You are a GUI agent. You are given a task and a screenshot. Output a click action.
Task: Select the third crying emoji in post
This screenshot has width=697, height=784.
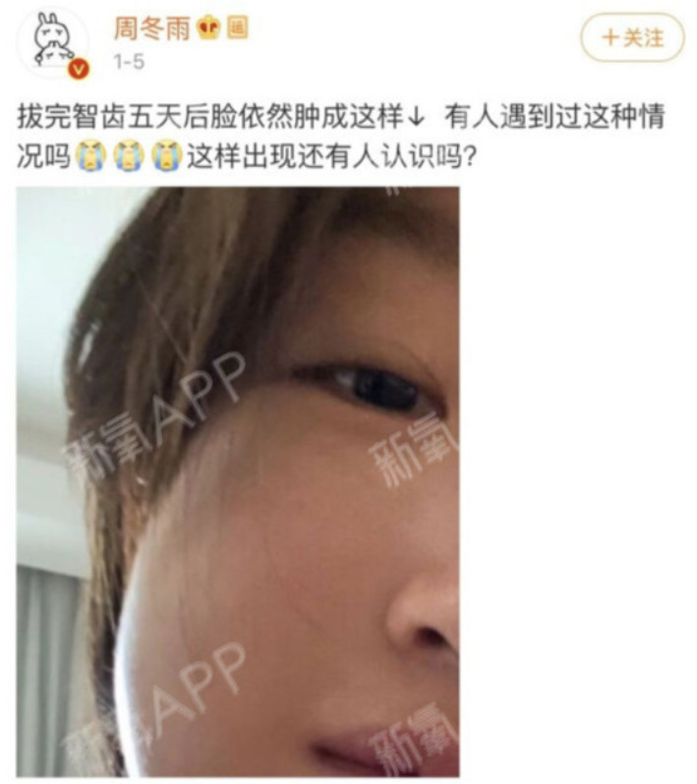coord(166,156)
